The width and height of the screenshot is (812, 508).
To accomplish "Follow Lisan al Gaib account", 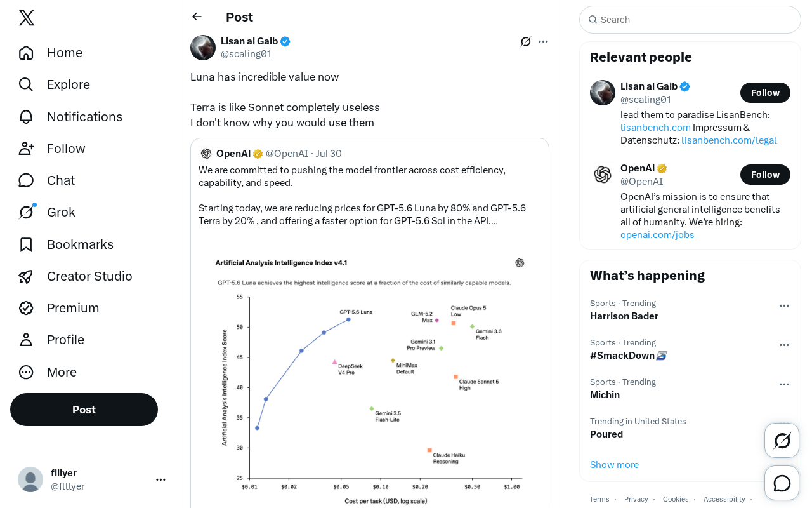I will 765,93.
